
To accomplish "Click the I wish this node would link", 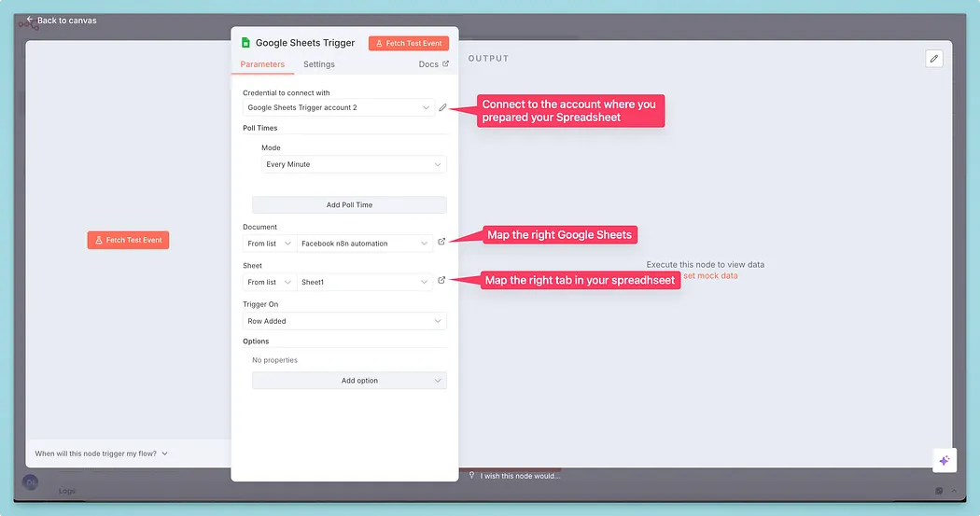I will point(520,476).
